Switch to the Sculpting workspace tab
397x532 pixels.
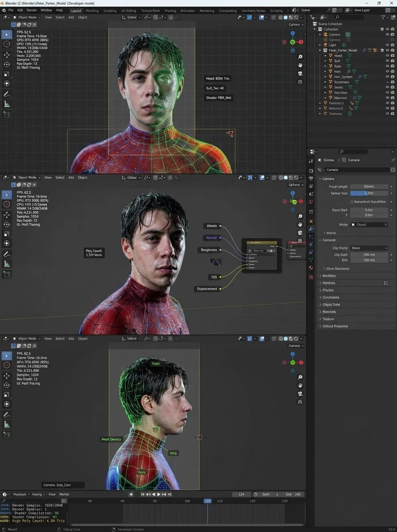(109, 11)
